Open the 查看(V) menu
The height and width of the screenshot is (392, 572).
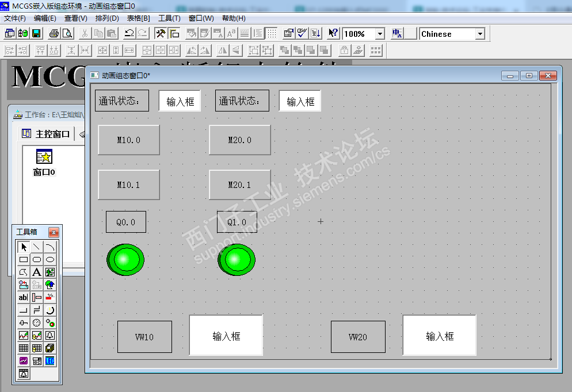point(75,18)
